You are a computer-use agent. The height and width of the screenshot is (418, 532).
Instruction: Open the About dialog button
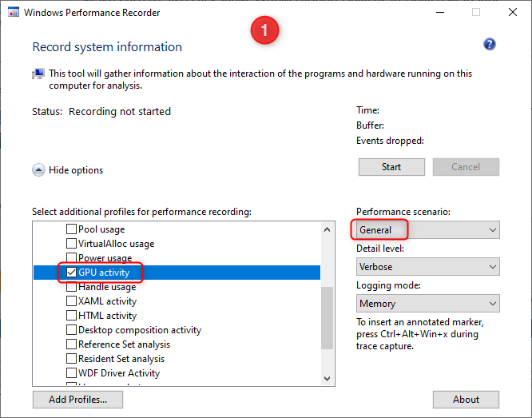[x=466, y=400]
